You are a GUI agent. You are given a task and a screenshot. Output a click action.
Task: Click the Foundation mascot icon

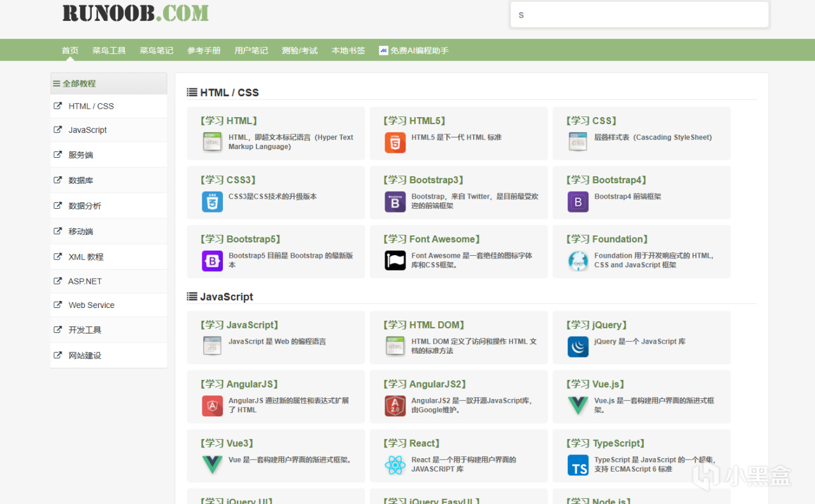578,260
